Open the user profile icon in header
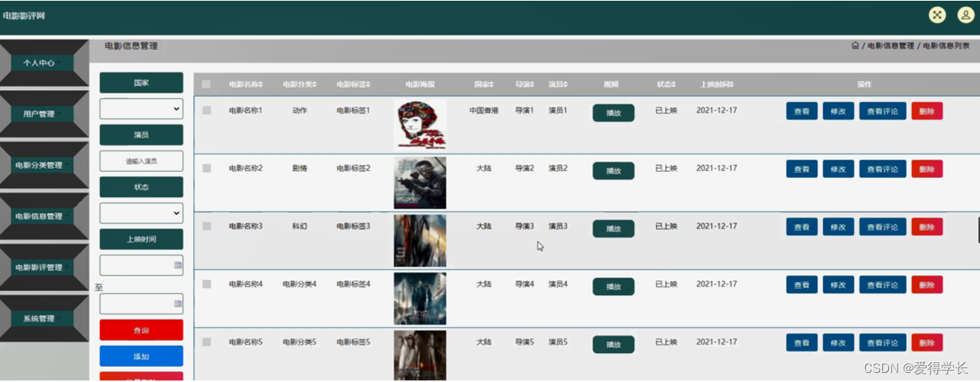The height and width of the screenshot is (382, 980). pyautogui.click(x=965, y=15)
